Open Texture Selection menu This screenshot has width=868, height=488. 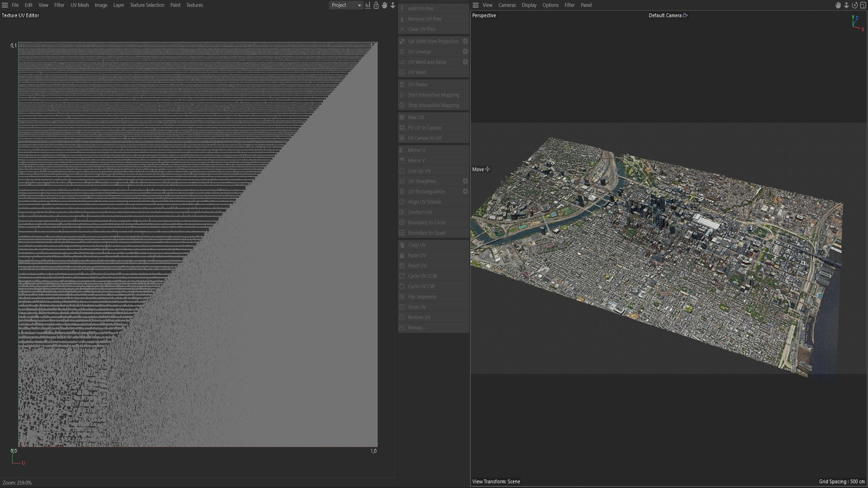click(147, 5)
